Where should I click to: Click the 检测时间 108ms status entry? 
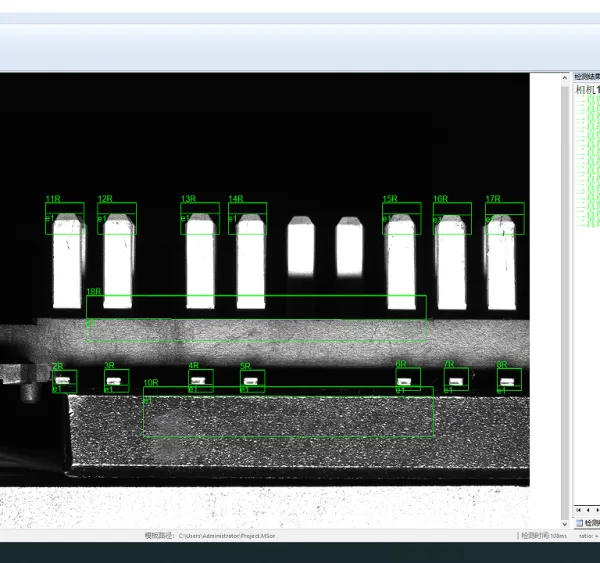pyautogui.click(x=544, y=535)
